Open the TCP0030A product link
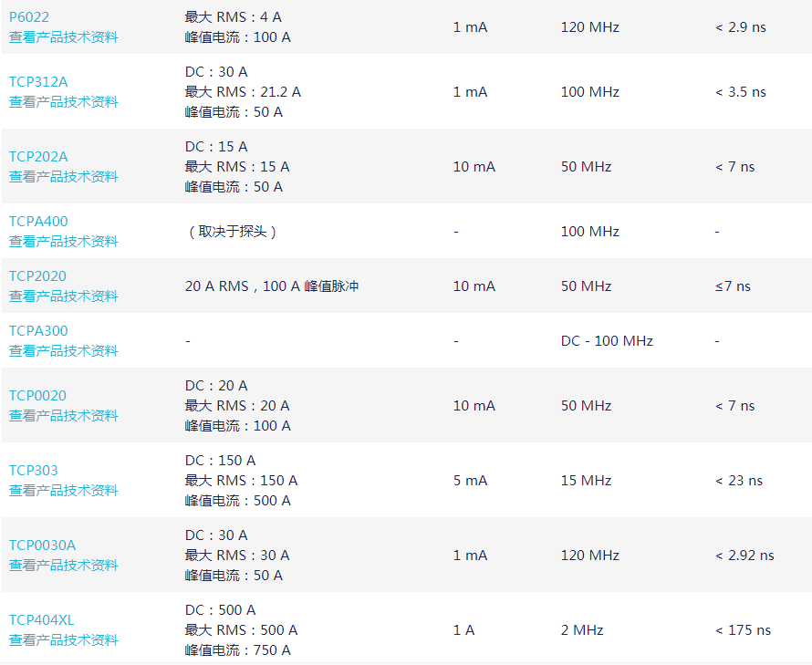Viewport: 812px width, 665px height. (x=43, y=545)
